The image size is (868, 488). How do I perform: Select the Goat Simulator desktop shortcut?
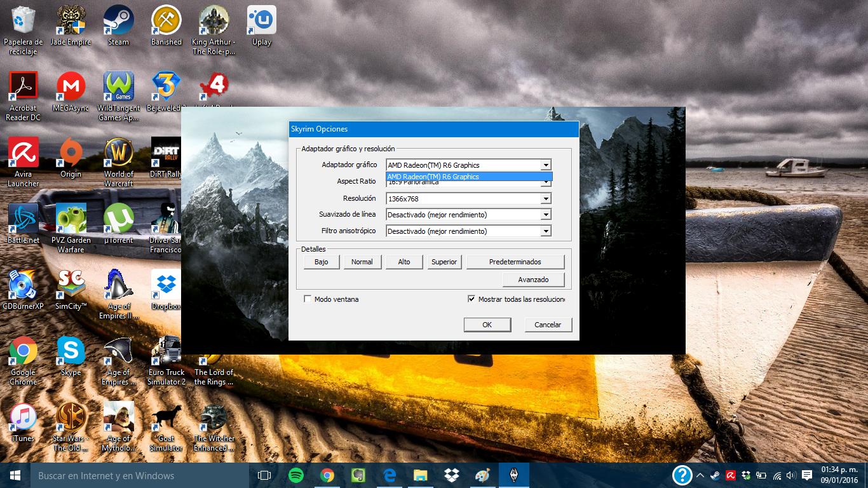(166, 426)
